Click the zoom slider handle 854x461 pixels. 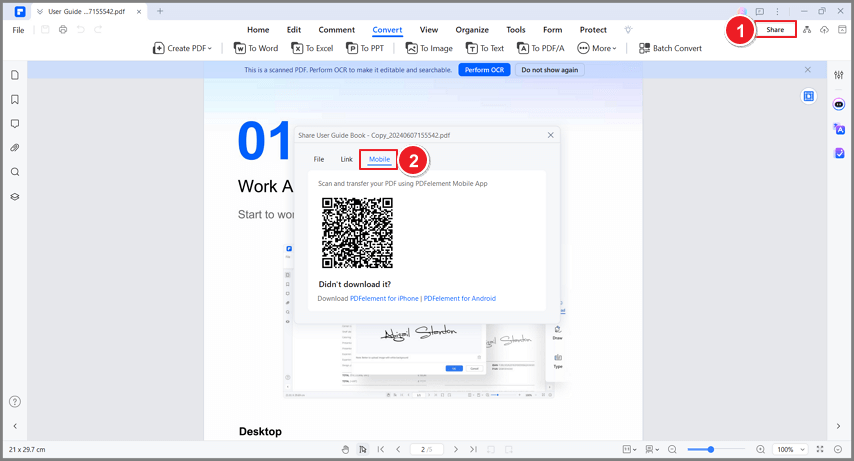pyautogui.click(x=711, y=450)
